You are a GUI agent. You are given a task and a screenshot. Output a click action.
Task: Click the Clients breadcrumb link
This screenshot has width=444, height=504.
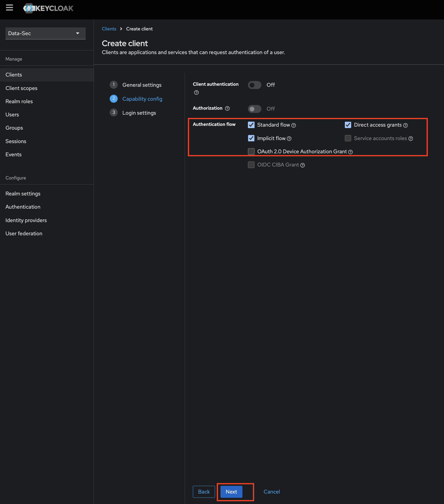tap(109, 29)
